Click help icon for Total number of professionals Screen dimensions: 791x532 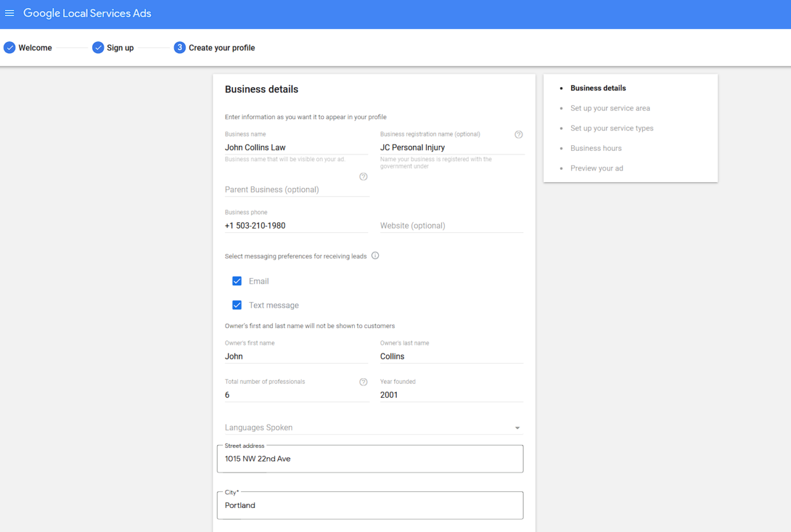pyautogui.click(x=363, y=382)
